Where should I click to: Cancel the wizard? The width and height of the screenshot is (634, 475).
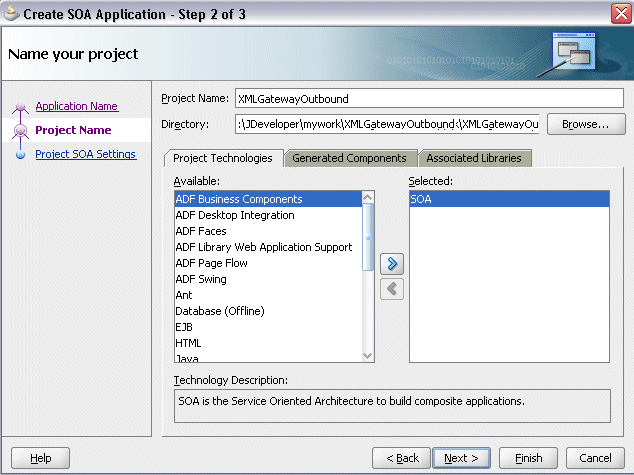pos(595,458)
